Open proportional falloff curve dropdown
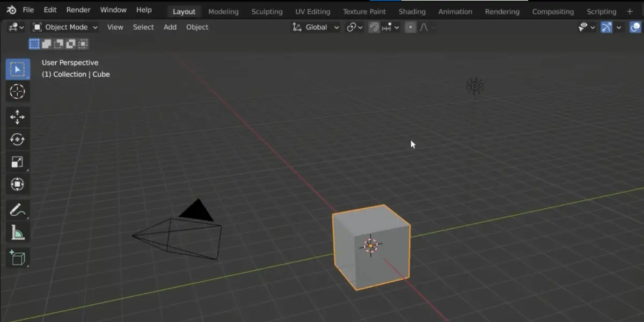The image size is (644, 322). (x=427, y=27)
